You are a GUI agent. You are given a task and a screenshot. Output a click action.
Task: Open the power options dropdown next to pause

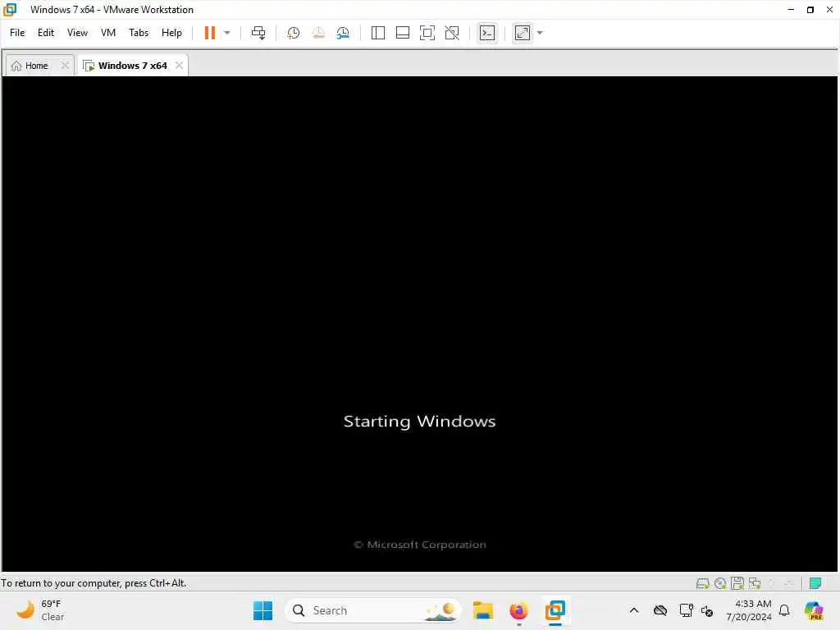pyautogui.click(x=227, y=33)
